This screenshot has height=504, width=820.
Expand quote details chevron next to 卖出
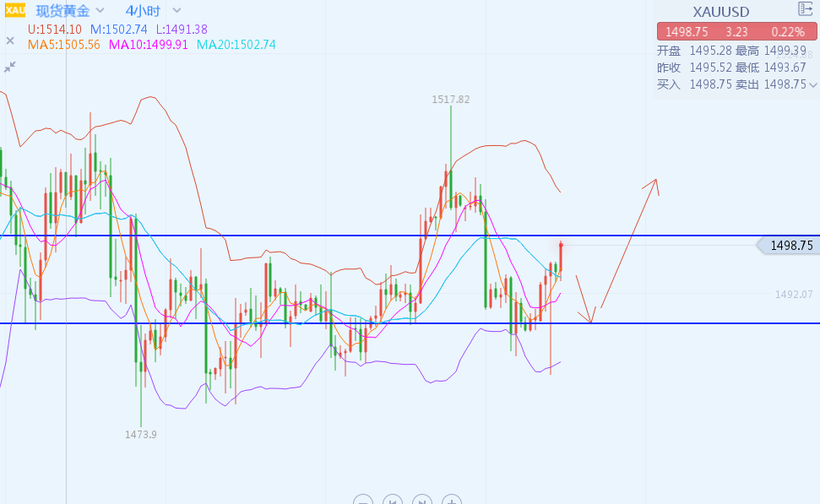(x=813, y=84)
